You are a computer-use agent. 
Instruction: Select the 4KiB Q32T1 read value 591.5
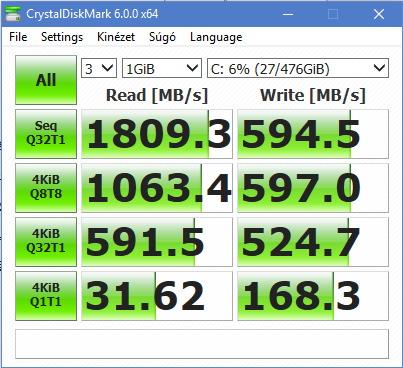pos(157,242)
